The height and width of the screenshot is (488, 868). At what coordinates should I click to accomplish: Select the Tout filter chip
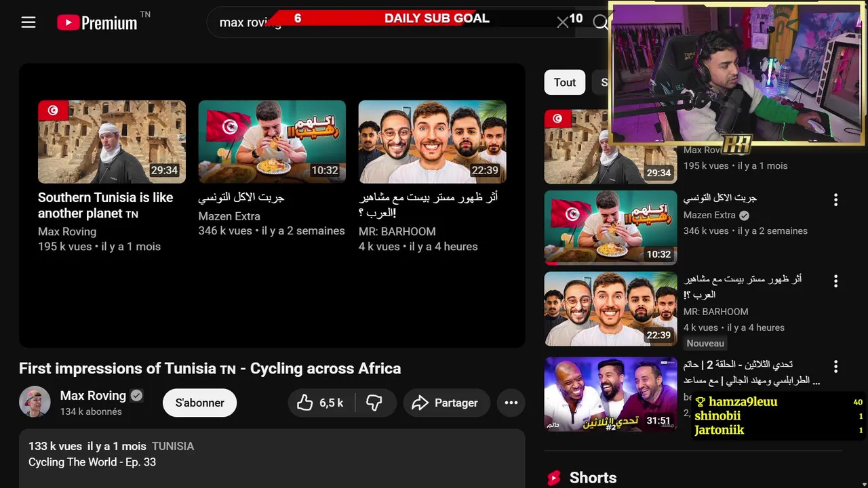point(565,83)
